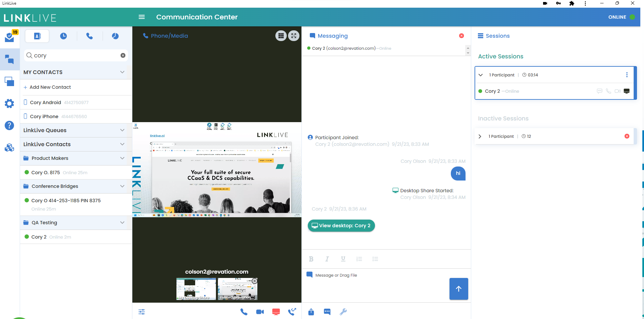This screenshot has width=644, height=319.
Task: Open the hamburger menu beside Communication Center
Action: click(142, 17)
